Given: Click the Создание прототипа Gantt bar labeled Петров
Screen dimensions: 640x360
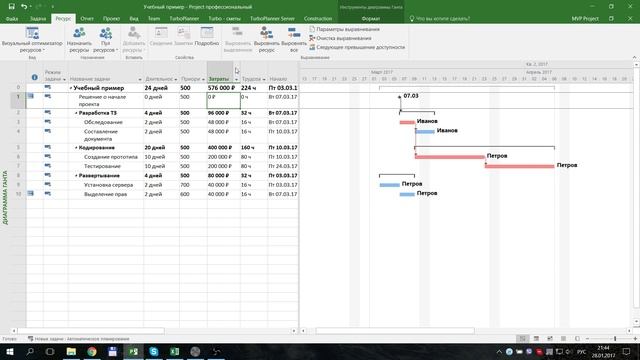Looking at the screenshot, I should [450, 157].
